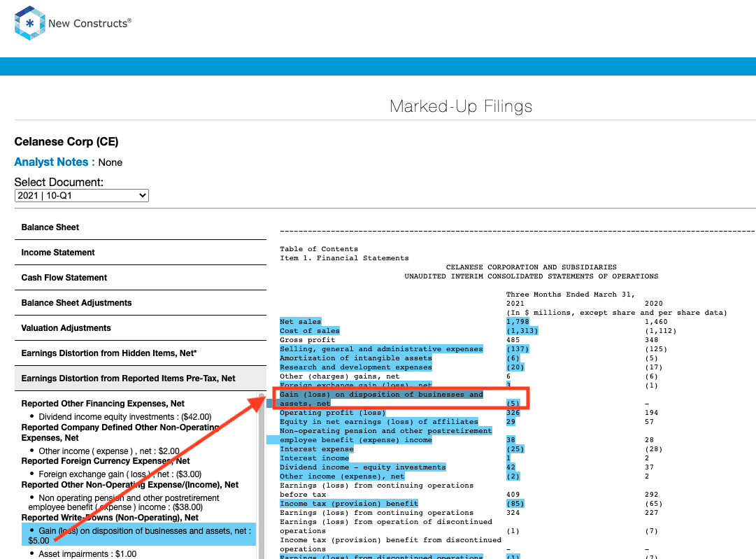Open the Cash Flow Statement section

tap(141, 277)
